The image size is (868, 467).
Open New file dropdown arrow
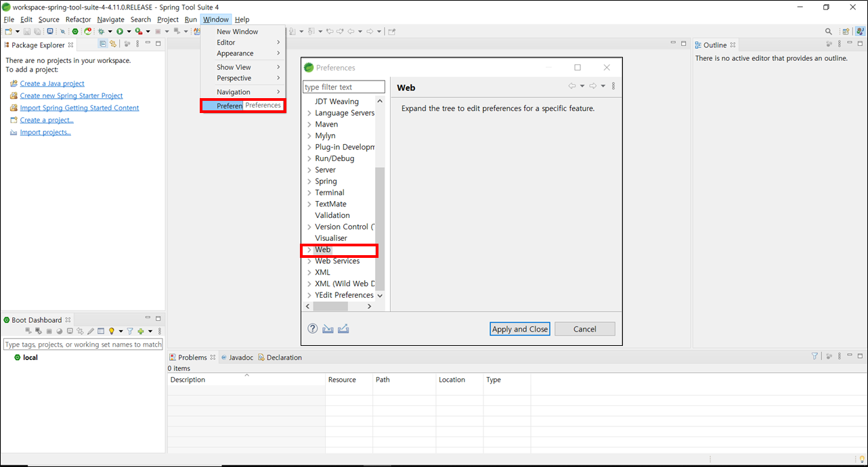click(17, 31)
